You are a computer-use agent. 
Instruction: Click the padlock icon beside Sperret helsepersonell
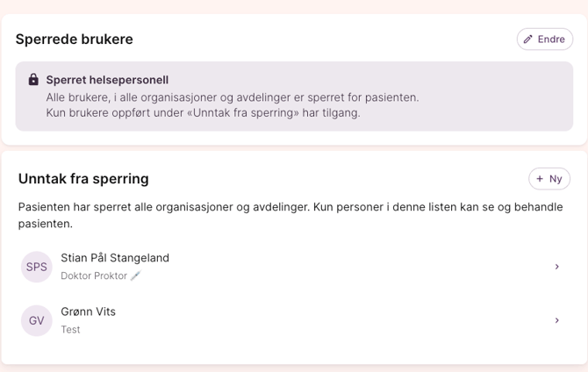33,80
